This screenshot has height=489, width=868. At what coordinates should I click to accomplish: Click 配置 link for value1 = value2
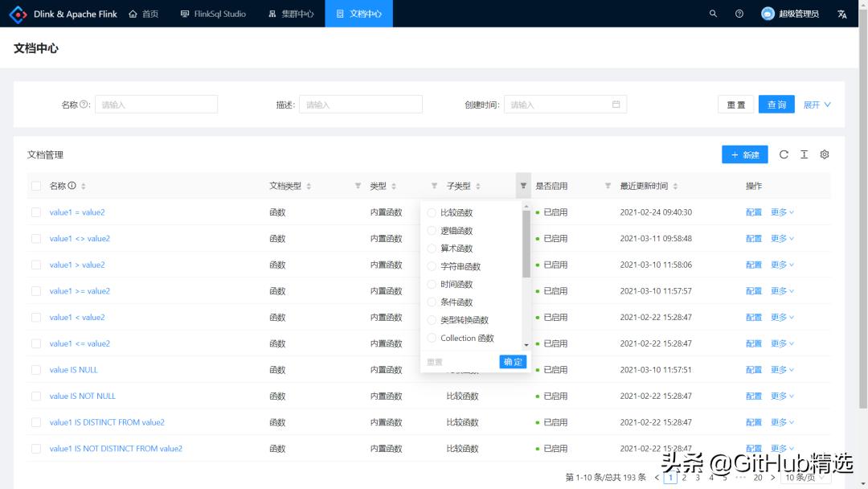pyautogui.click(x=753, y=212)
